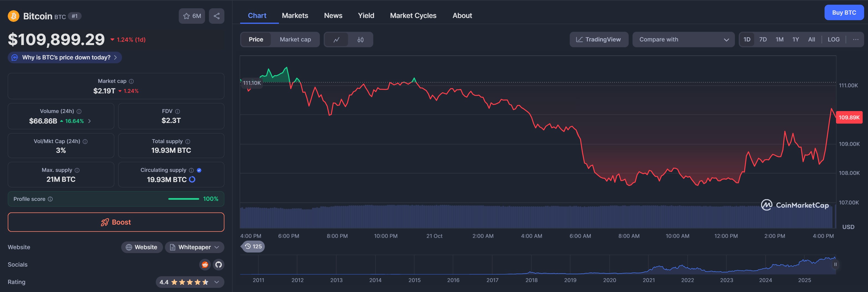The width and height of the screenshot is (868, 292).
Task: Open the 125 history events marker
Action: 253,247
